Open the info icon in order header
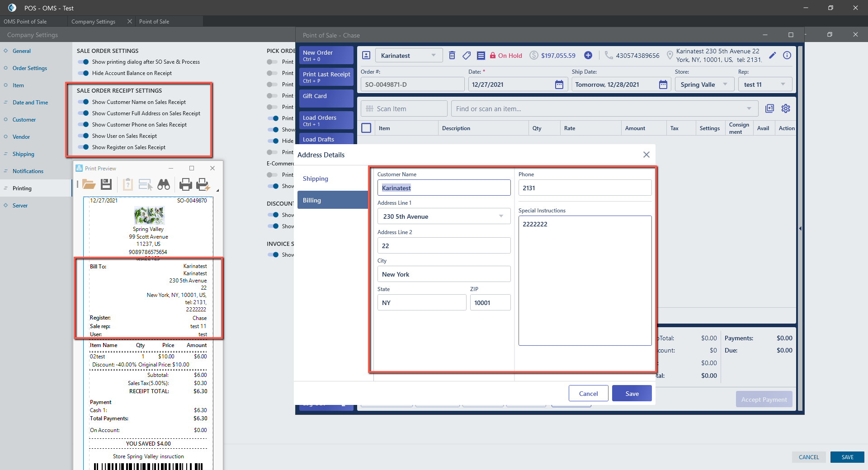Screen dimensions: 868x470 tap(787, 55)
